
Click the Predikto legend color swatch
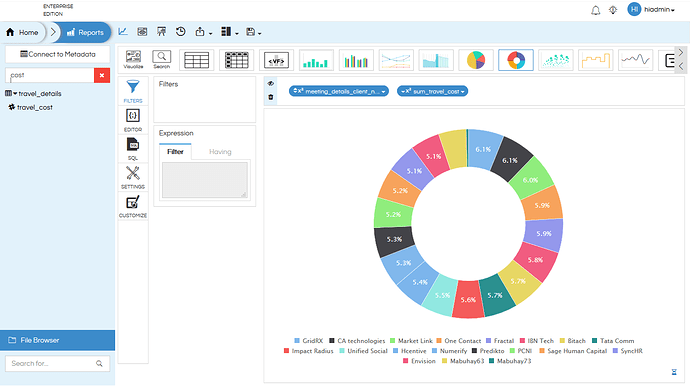[474, 351]
